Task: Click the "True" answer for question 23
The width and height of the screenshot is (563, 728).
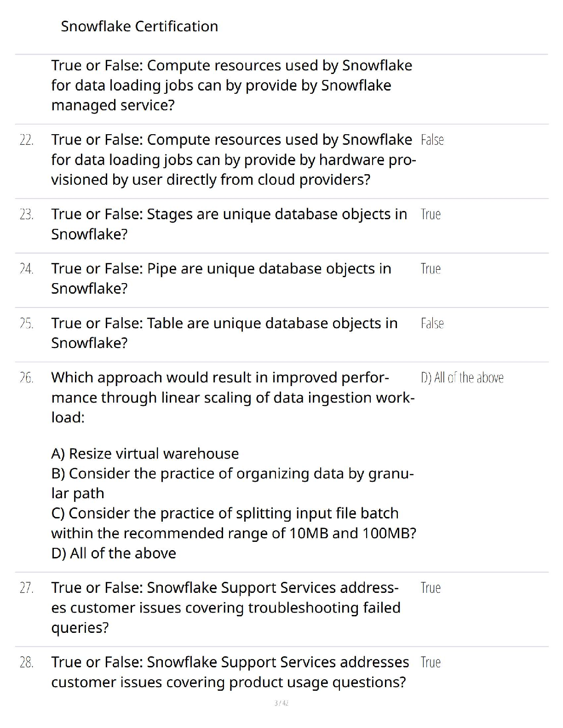Action: 431,214
